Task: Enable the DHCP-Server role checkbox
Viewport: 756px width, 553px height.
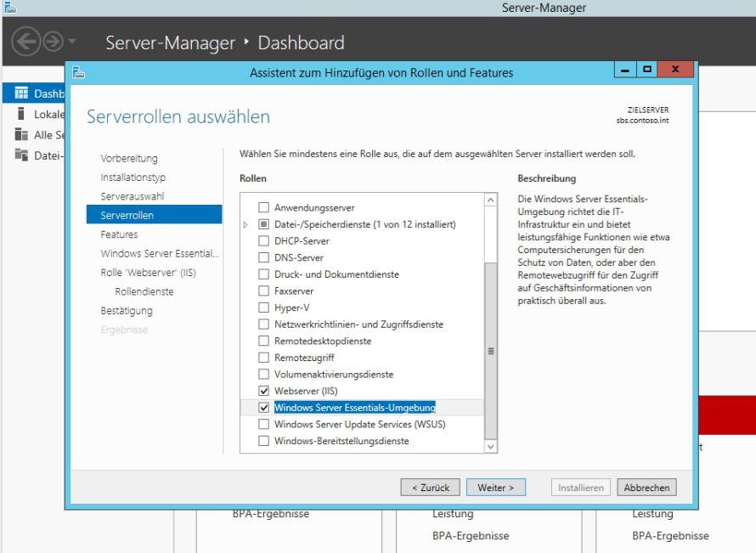Action: (263, 241)
